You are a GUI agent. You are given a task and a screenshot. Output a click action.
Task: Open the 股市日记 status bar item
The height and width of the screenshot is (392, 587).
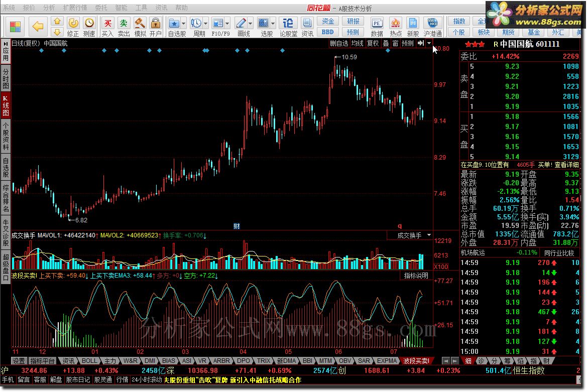[x=78, y=379]
